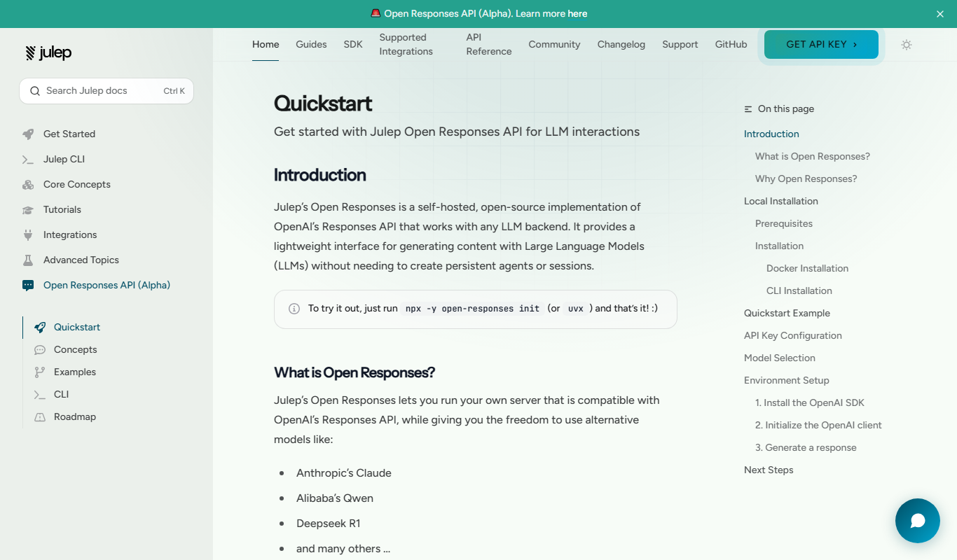Follow the 'here' link in banner
Screen dimensions: 957x560
tap(577, 13)
